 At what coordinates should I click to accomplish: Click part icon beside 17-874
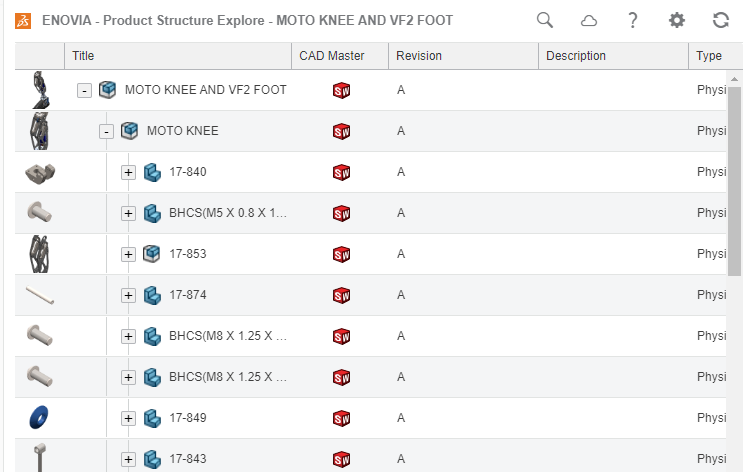point(152,295)
